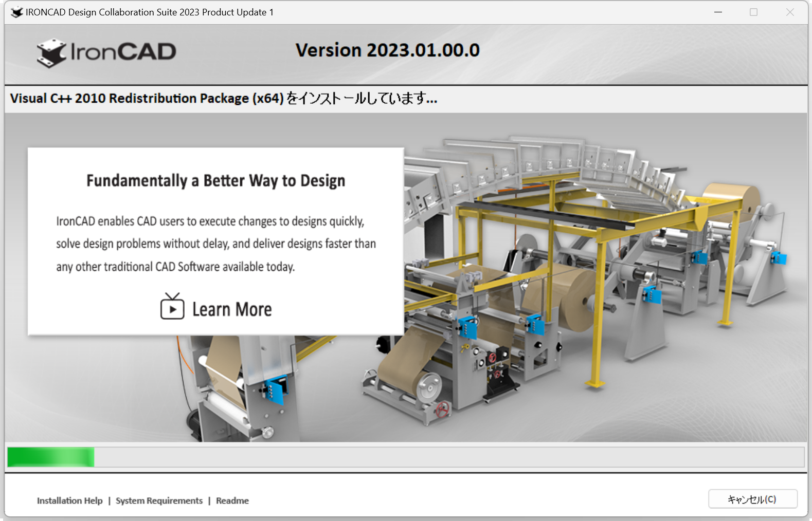Click the empty gray portion of progress bar

(447, 457)
